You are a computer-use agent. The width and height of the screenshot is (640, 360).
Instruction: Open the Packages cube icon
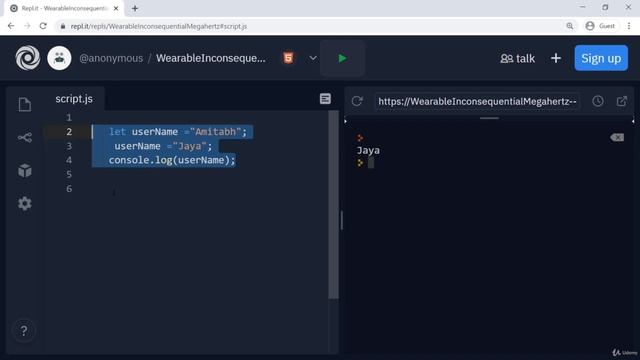24,171
